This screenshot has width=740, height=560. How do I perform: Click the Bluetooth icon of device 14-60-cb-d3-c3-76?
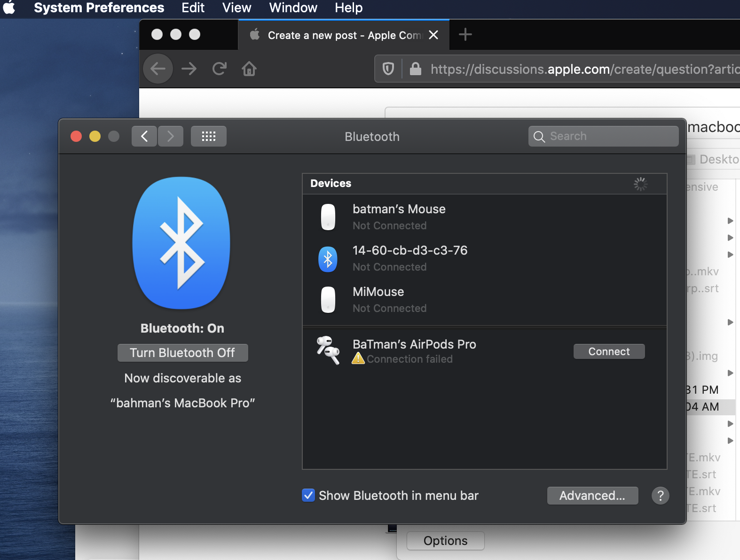point(328,259)
